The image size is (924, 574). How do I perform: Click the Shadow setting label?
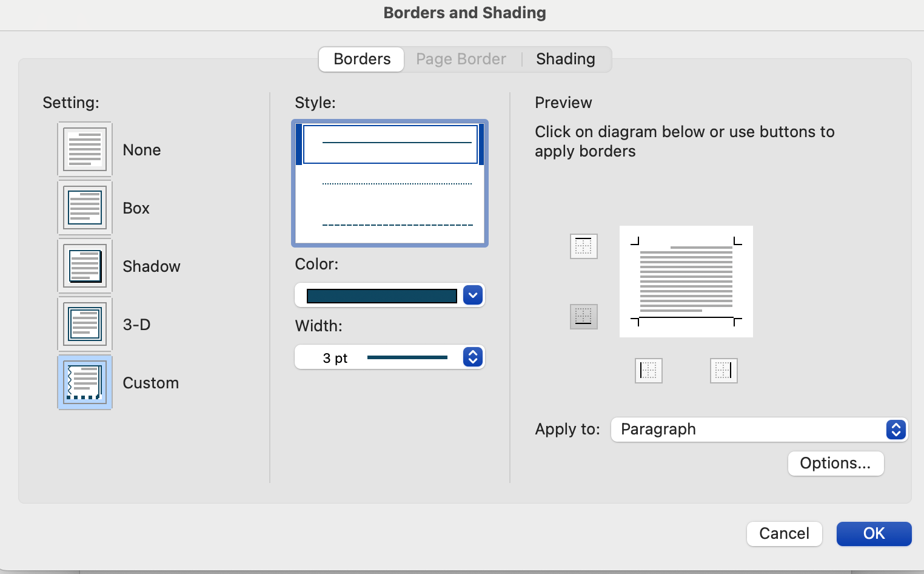152,266
